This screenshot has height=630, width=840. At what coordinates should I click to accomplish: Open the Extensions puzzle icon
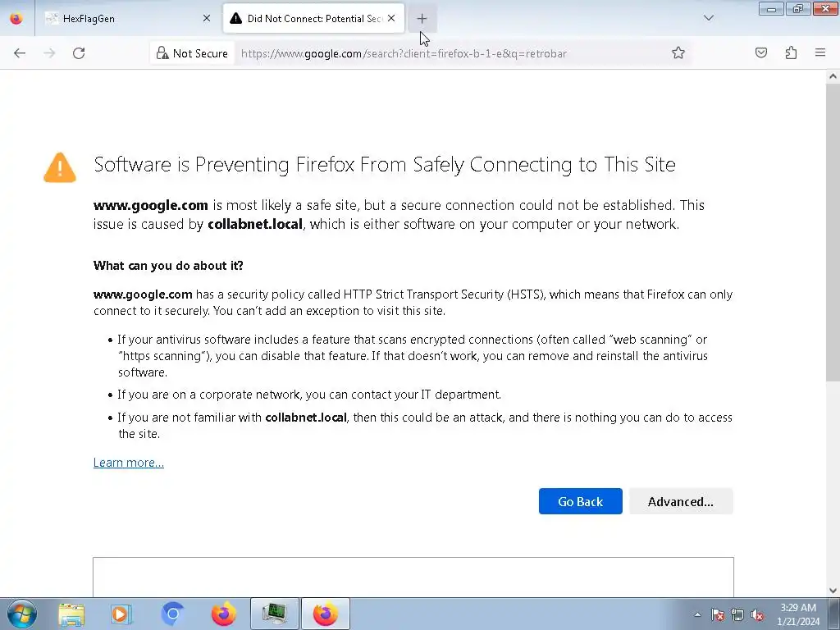click(791, 53)
